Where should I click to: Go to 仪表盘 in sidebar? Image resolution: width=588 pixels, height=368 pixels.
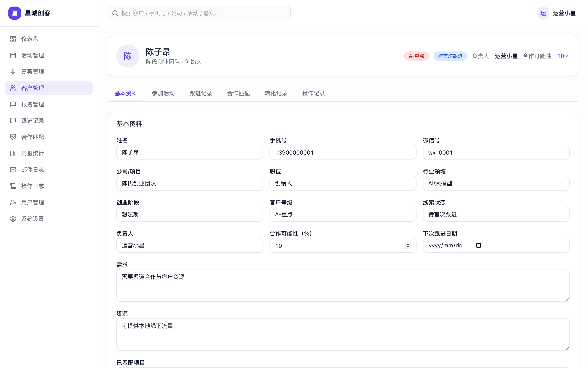[49, 39]
